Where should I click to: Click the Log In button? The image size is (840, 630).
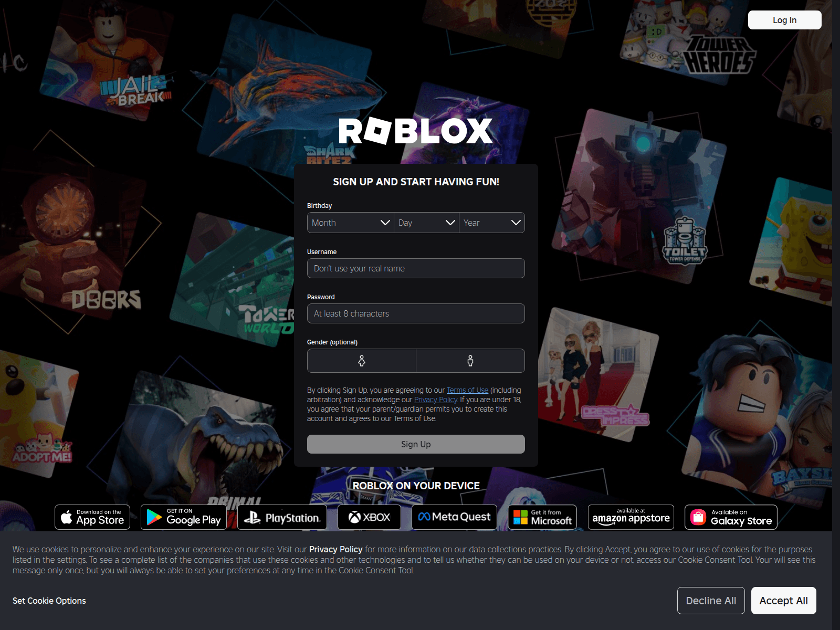click(784, 20)
